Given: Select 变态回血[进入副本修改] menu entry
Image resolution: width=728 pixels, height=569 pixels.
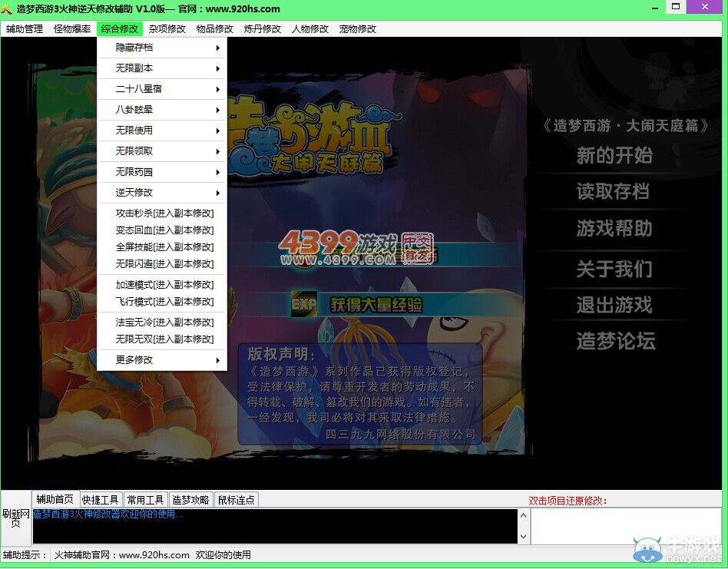Looking at the screenshot, I should point(161,230).
